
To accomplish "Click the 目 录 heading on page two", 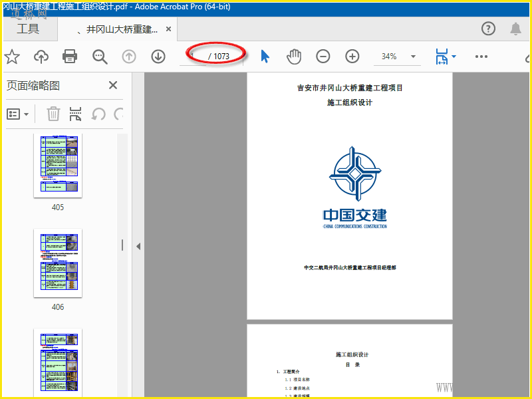I will [352, 364].
